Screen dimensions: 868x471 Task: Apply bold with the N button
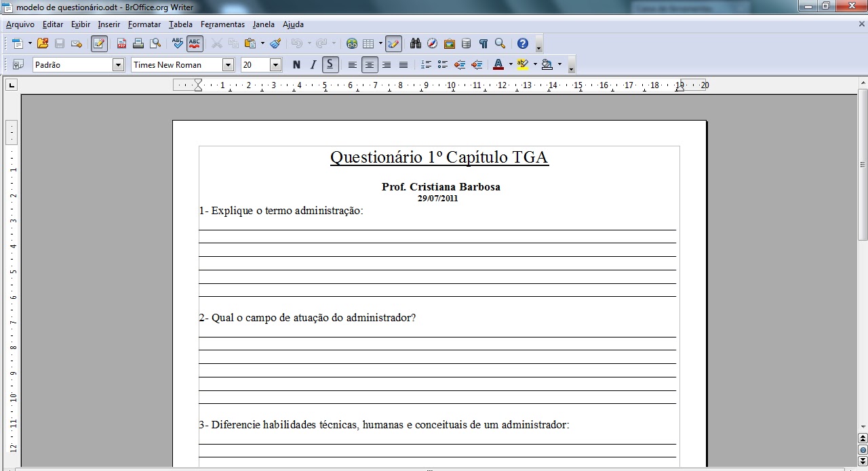[296, 64]
